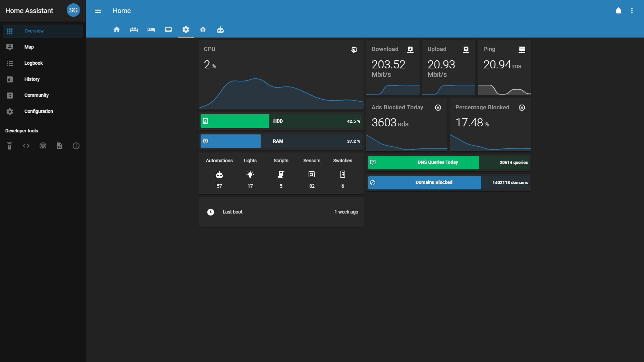Switch to the home icon tab
Viewport: 644px width, 362px height.
[117, 29]
